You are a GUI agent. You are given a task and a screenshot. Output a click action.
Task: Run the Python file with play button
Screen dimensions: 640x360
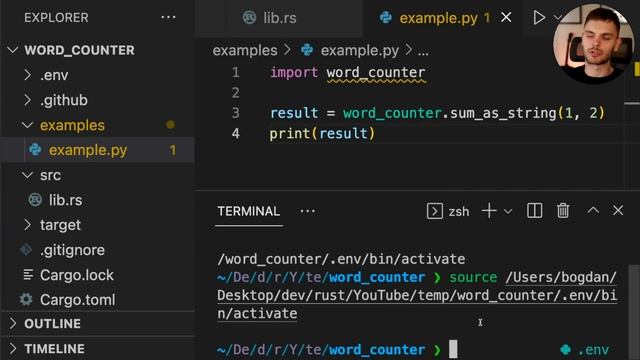pyautogui.click(x=539, y=18)
